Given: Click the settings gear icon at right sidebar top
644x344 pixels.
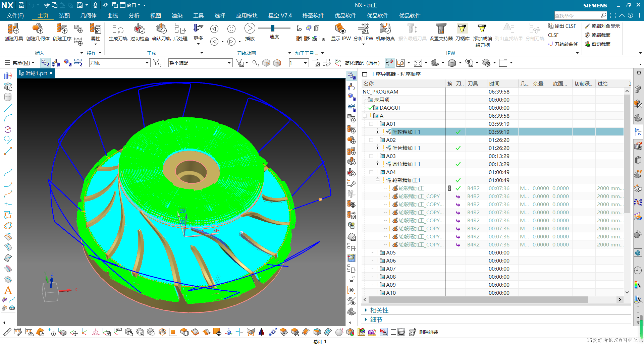Looking at the screenshot, I should pyautogui.click(x=639, y=73).
